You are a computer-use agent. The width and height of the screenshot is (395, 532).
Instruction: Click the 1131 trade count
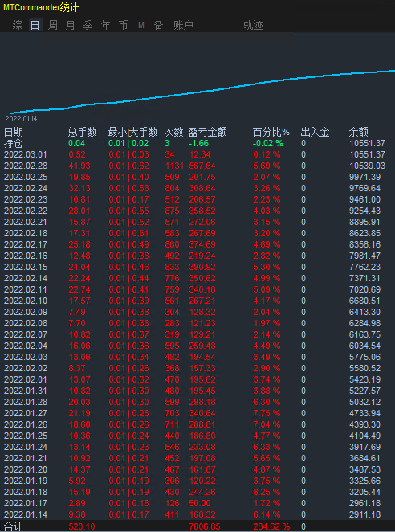click(174, 166)
